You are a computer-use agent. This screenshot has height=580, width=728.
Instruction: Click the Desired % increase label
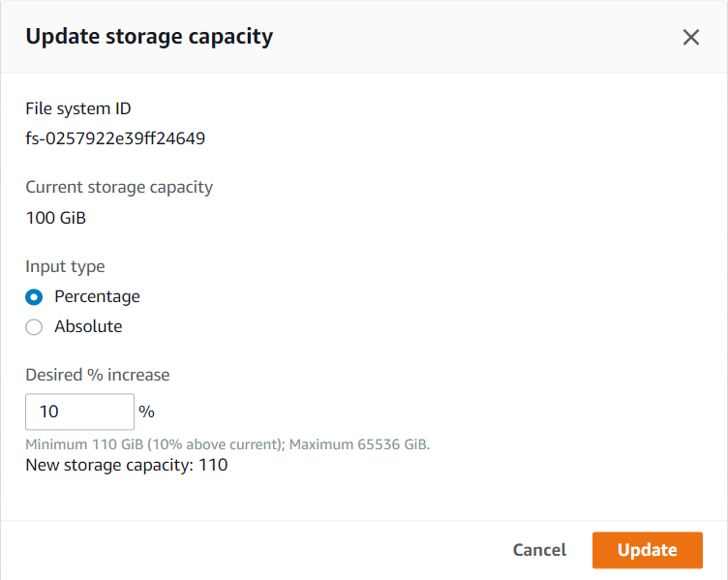click(x=97, y=375)
